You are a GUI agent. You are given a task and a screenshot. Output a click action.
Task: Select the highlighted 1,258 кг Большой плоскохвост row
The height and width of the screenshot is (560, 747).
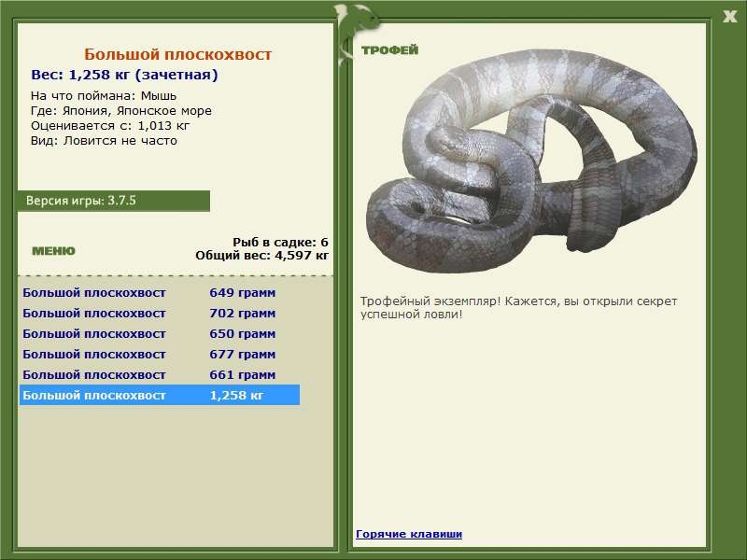point(159,395)
